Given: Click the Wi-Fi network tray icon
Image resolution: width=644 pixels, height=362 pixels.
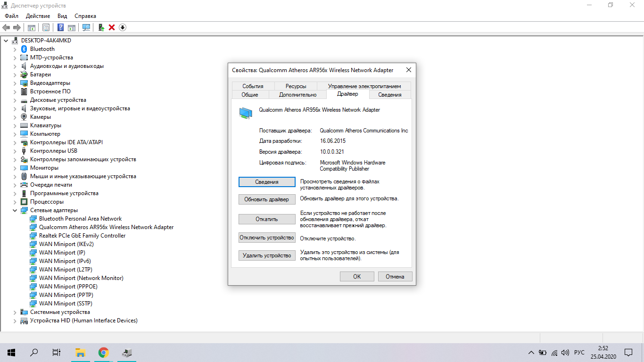Looking at the screenshot, I should [x=554, y=353].
